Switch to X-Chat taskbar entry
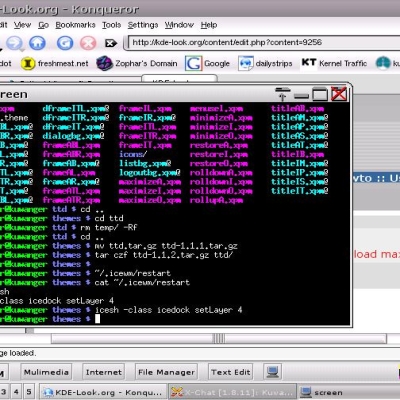The width and height of the screenshot is (400, 400). click(232, 392)
